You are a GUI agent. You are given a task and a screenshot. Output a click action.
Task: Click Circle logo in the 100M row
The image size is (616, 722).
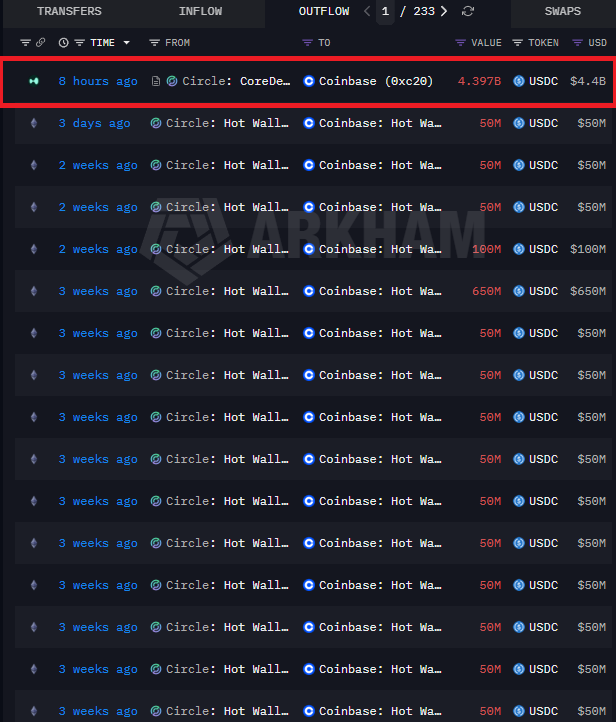[x=156, y=249]
